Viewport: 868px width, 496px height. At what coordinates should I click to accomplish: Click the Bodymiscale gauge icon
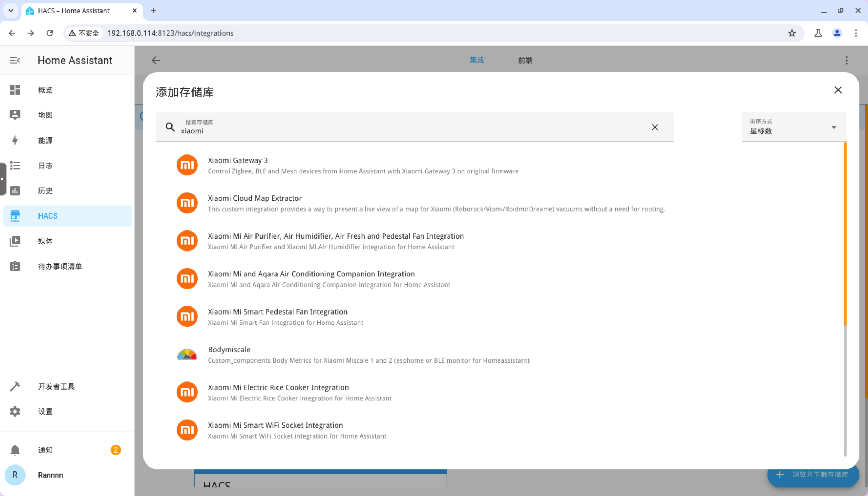[x=187, y=354]
